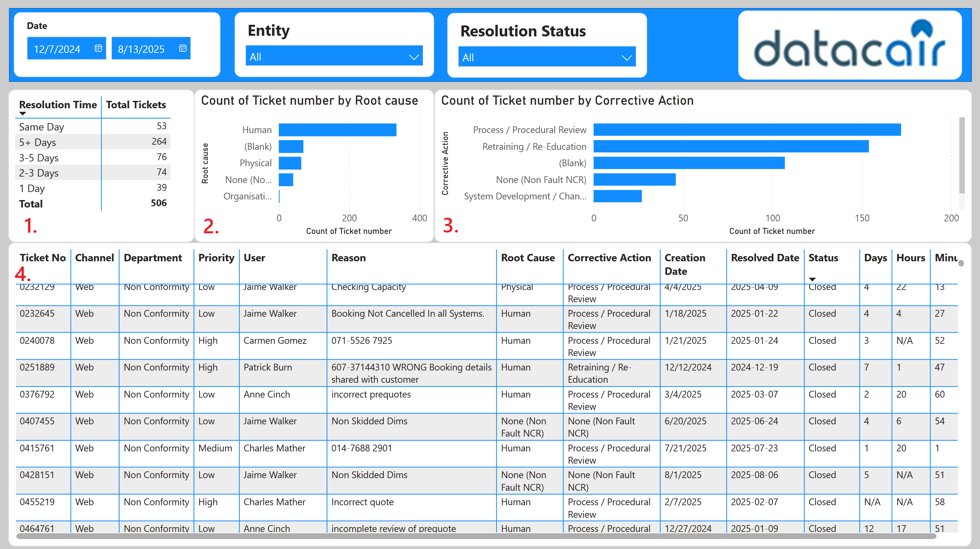Click the ticket table horizontal scrollbar
The height and width of the screenshot is (549, 980).
pyautogui.click(x=476, y=536)
